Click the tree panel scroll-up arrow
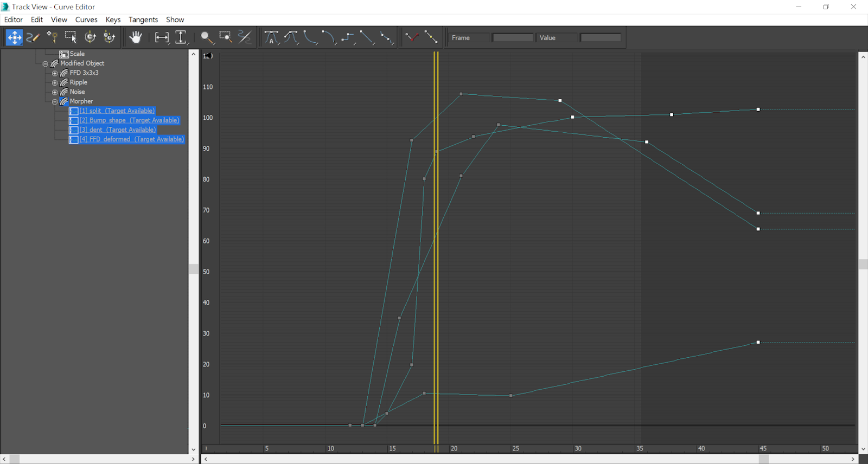This screenshot has width=868, height=464. pyautogui.click(x=193, y=54)
